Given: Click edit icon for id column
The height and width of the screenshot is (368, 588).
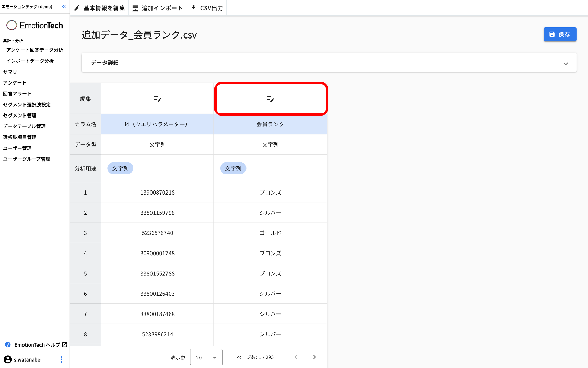Looking at the screenshot, I should [157, 99].
